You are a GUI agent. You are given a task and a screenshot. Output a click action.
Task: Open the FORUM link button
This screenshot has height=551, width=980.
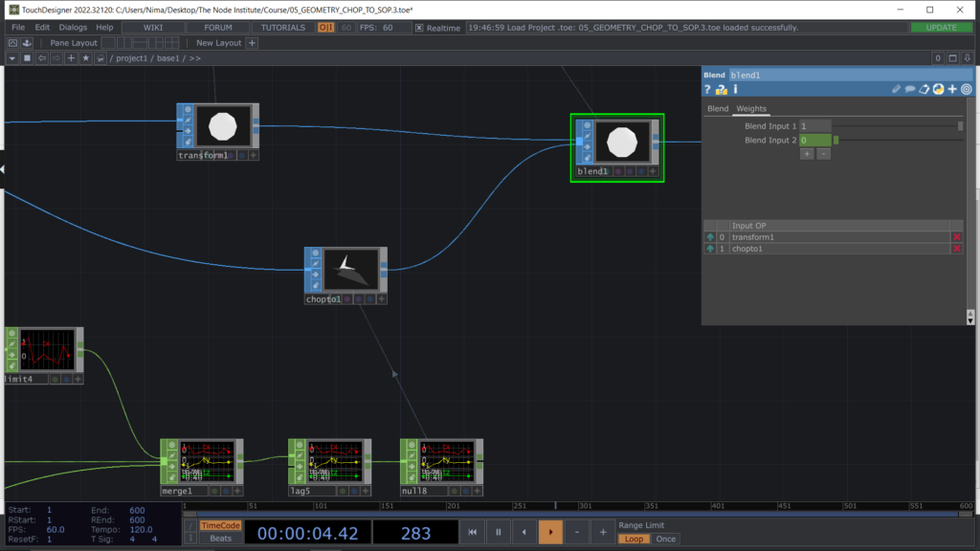click(x=218, y=28)
